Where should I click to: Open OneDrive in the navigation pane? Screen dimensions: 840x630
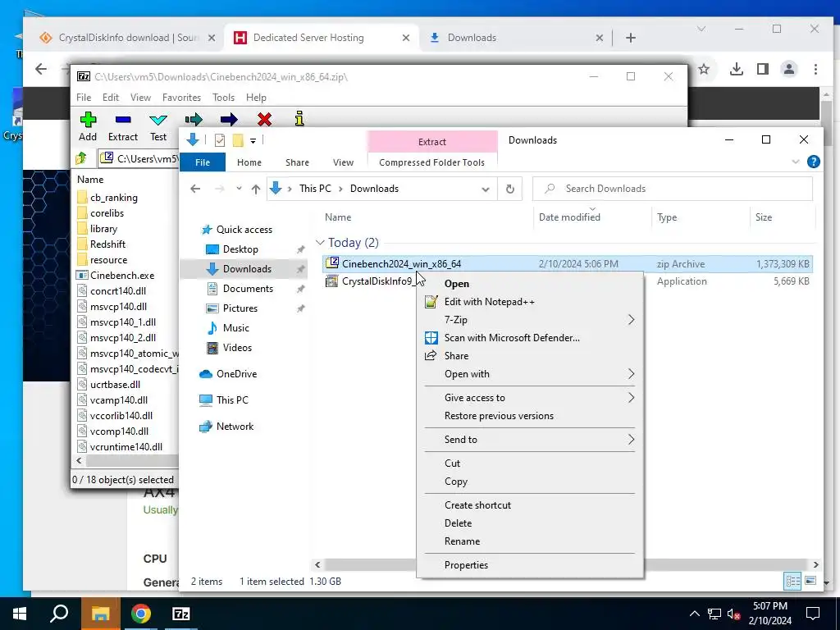point(236,374)
